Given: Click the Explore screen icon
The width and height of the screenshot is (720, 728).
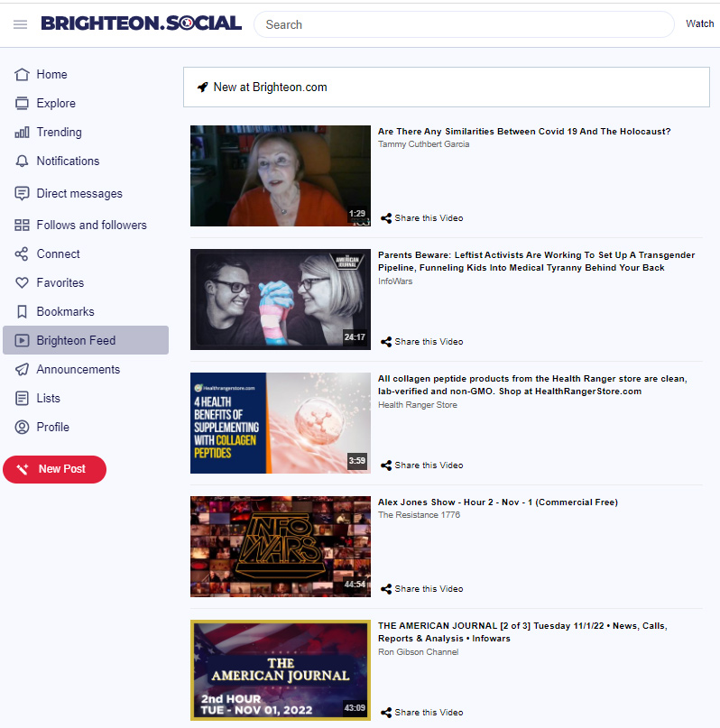Looking at the screenshot, I should pyautogui.click(x=22, y=103).
